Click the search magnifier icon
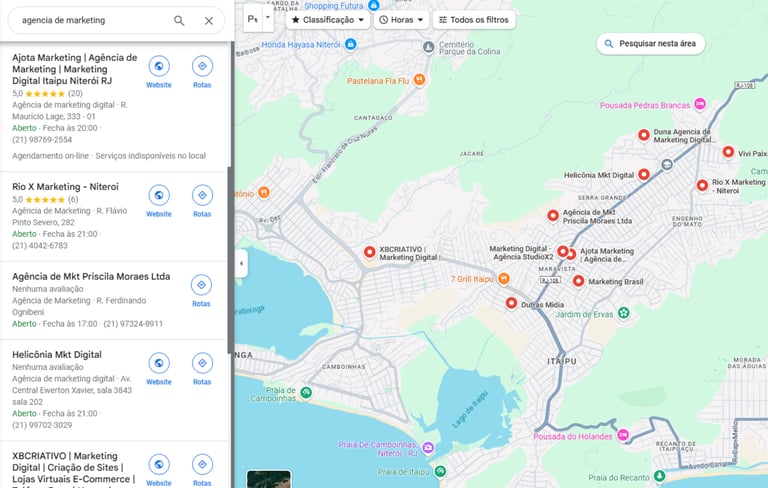768x488 pixels. coord(179,21)
